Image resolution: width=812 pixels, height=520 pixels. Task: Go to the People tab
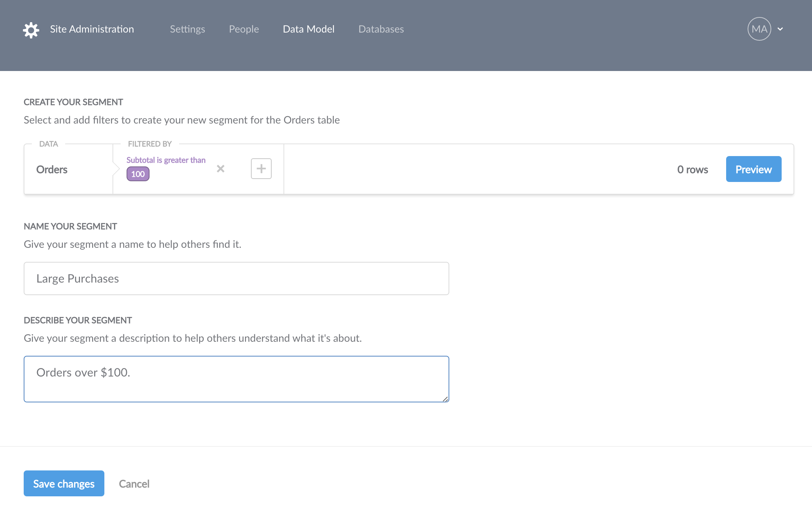click(244, 29)
